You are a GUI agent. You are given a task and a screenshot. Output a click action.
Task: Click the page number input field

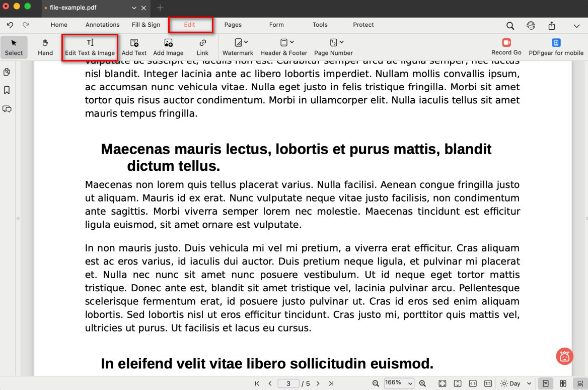click(288, 383)
